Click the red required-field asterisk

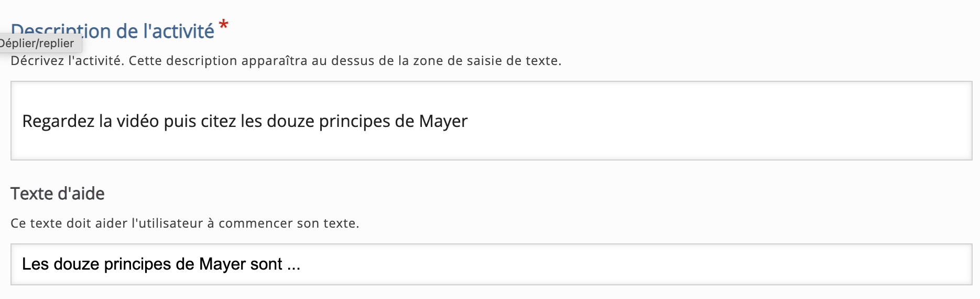click(x=224, y=25)
